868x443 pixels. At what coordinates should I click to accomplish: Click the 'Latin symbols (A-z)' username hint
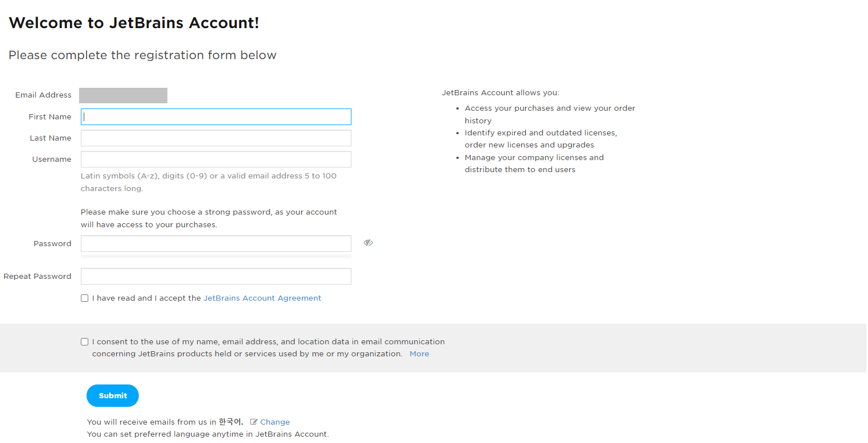(209, 182)
